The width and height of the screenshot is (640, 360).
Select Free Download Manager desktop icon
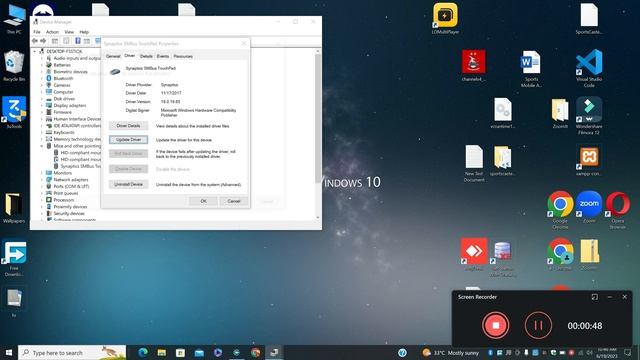pos(14,258)
